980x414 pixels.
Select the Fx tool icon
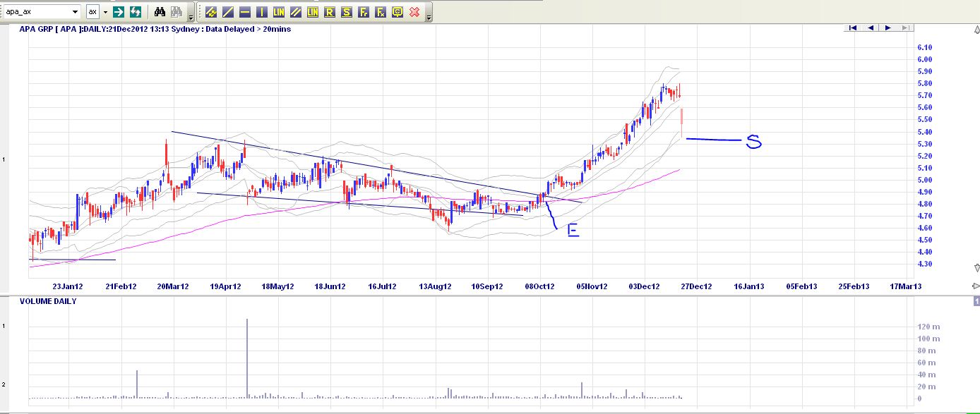point(381,12)
